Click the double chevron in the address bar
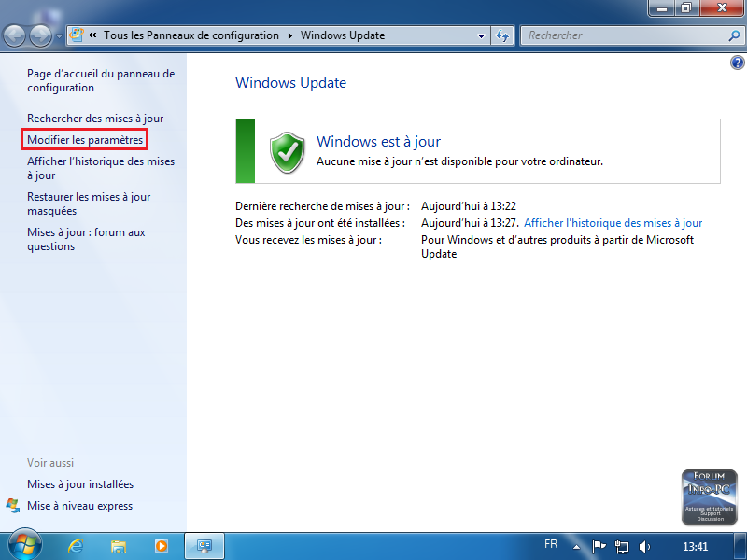 (x=92, y=35)
